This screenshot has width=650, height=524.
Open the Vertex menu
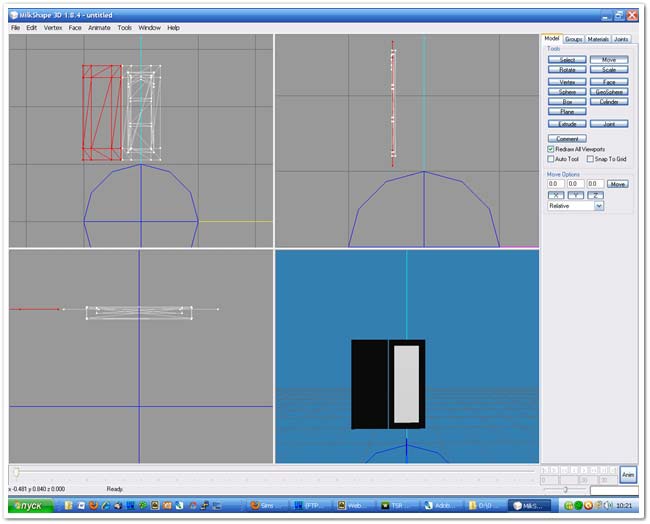(x=53, y=28)
